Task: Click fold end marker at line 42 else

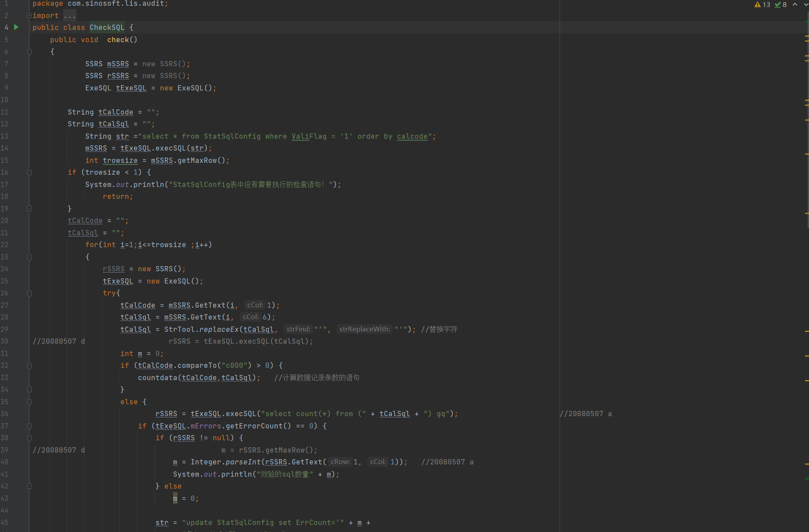Action: tap(29, 486)
